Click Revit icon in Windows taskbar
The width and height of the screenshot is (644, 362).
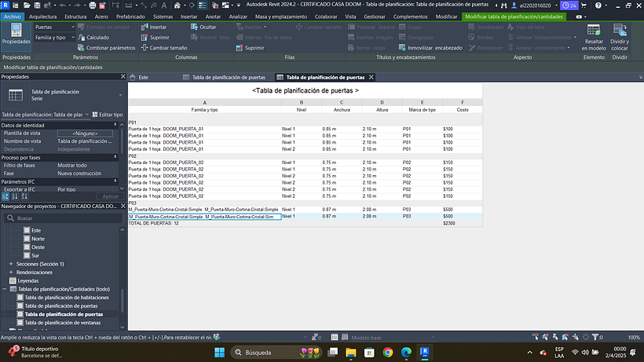point(425,352)
